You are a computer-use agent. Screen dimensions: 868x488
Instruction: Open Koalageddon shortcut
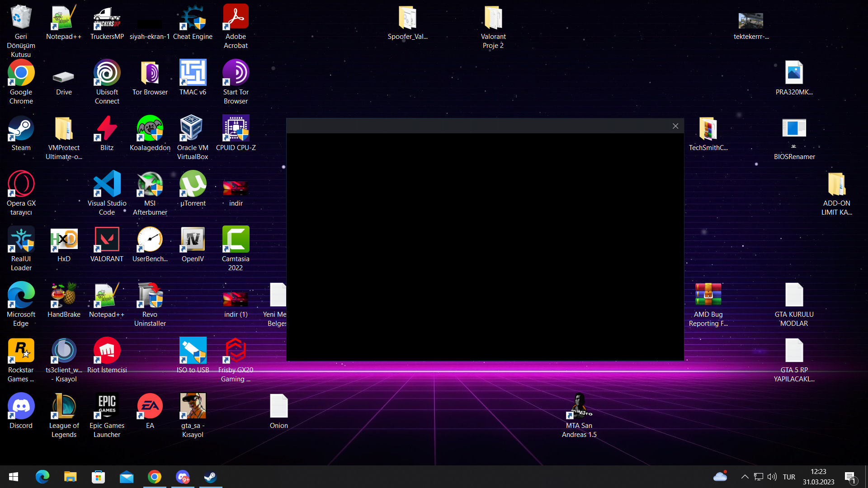click(150, 133)
